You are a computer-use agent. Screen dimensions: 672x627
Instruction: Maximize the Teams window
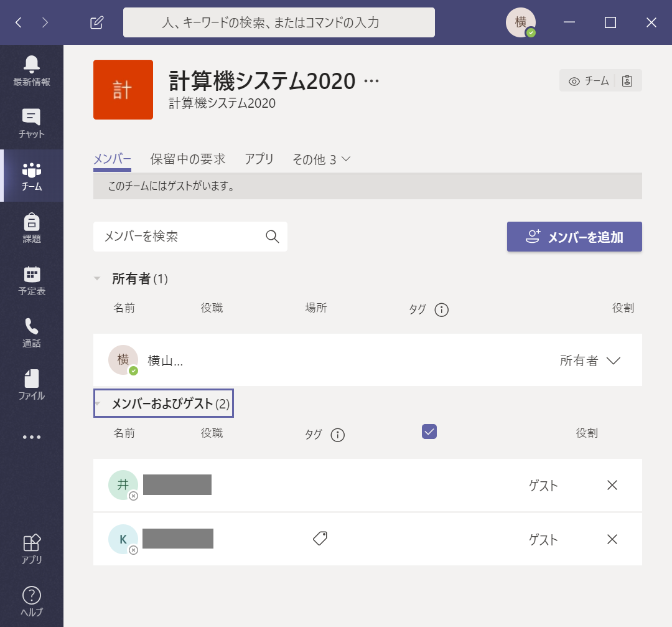pyautogui.click(x=610, y=22)
